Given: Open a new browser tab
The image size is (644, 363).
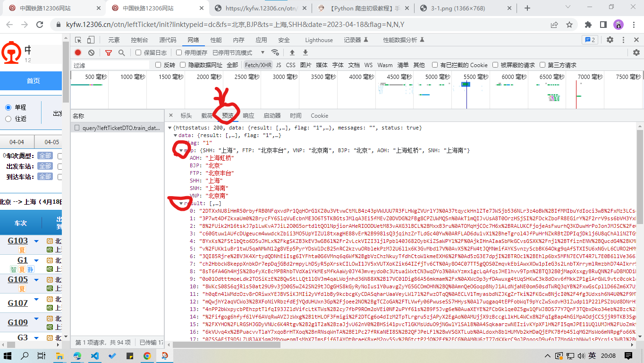Looking at the screenshot, I should [x=527, y=8].
